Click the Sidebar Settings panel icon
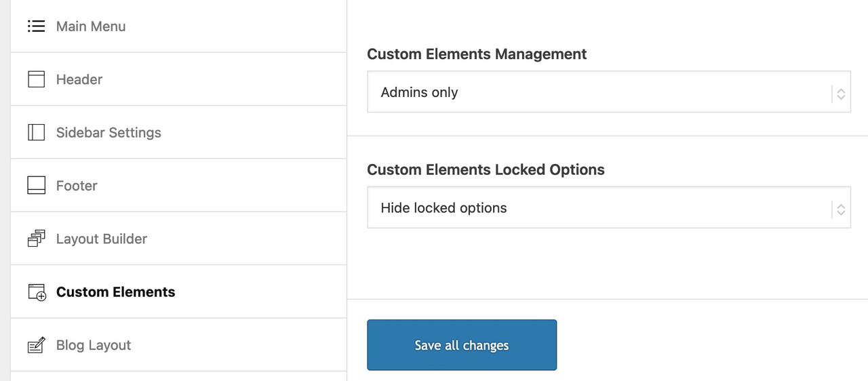868x381 pixels. pos(36,132)
